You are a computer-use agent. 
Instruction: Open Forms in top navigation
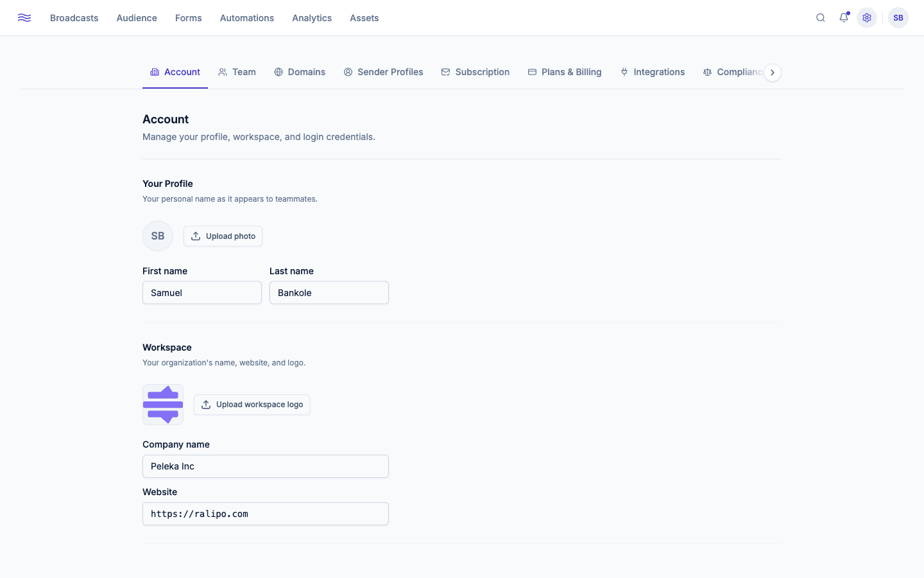tap(189, 18)
